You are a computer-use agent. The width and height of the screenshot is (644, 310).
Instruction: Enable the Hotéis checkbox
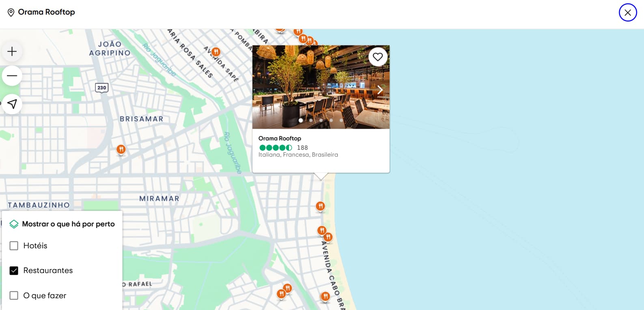click(x=14, y=246)
